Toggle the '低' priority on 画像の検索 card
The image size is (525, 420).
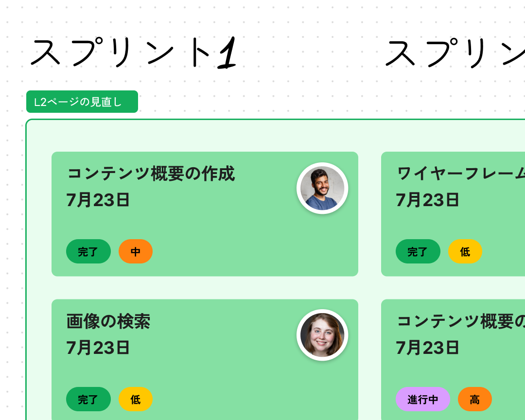point(135,399)
